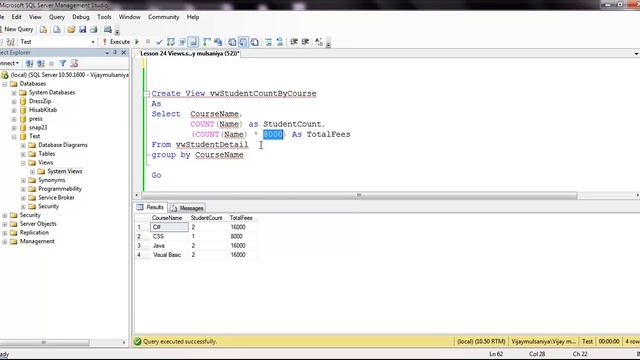Toggle Include Actual Execution Plan icon
Viewport: 640px width, 360px height.
point(207,42)
